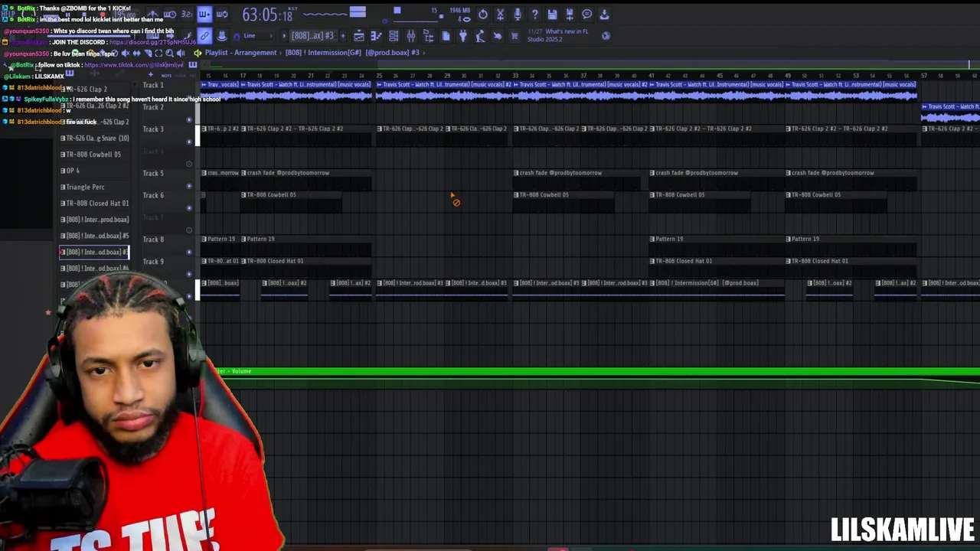Unmute Track 4 with its dot toggle
This screenshot has height=551, width=980.
[x=189, y=164]
